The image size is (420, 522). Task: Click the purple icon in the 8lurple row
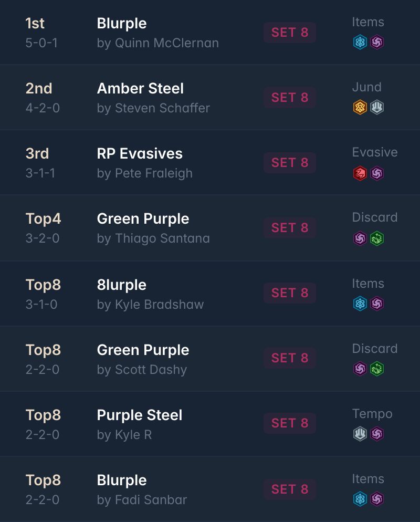click(x=377, y=304)
